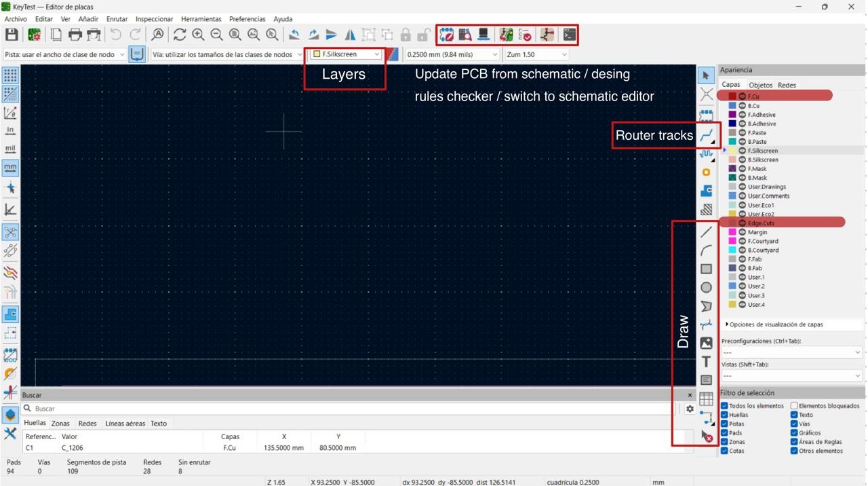
Task: Click the Zoom in icon
Action: [198, 35]
